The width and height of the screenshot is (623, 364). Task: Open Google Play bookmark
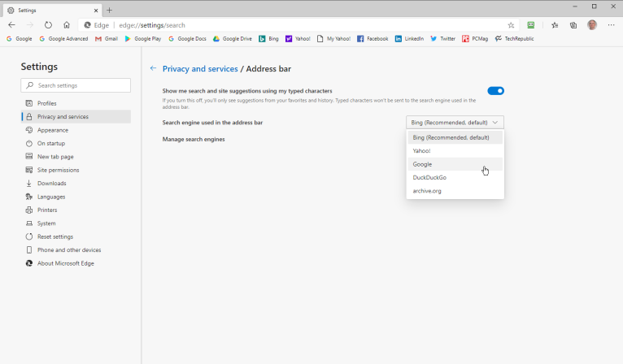click(143, 38)
